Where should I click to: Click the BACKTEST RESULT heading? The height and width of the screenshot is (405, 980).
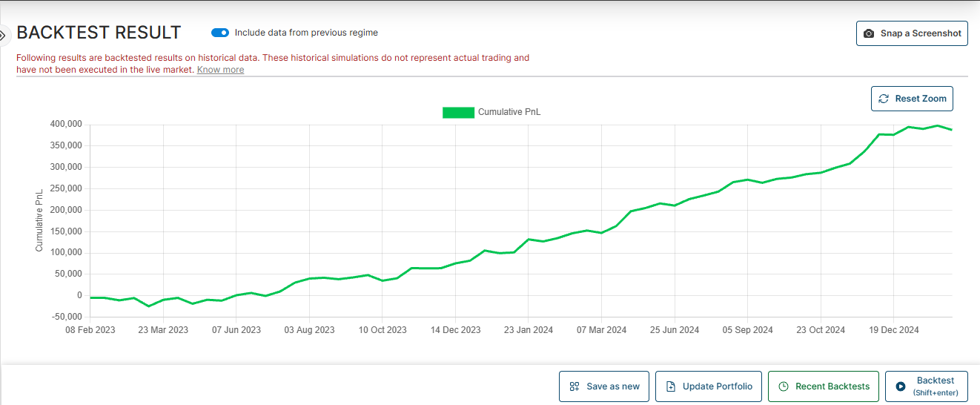(99, 33)
